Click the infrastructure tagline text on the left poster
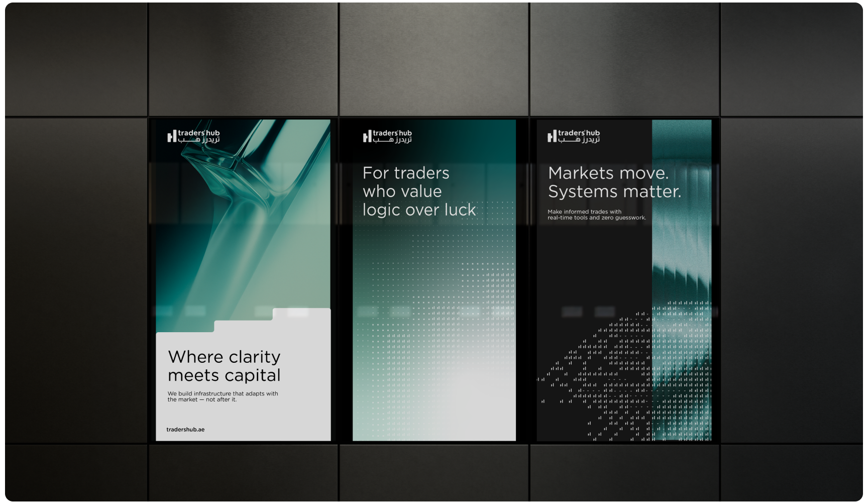This screenshot has height=504, width=868. tap(223, 396)
